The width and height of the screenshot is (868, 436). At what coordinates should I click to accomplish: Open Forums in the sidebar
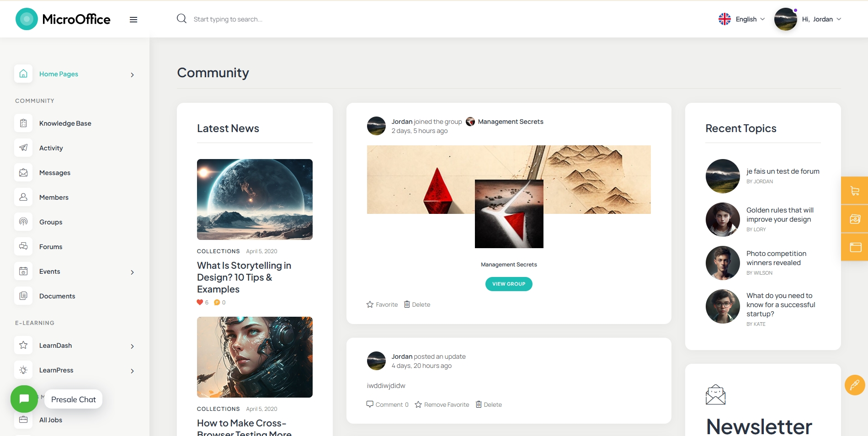pos(51,247)
